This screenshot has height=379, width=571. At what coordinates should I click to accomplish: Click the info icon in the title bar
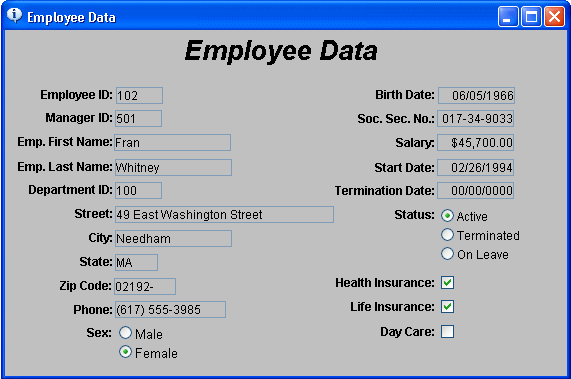tap(14, 16)
